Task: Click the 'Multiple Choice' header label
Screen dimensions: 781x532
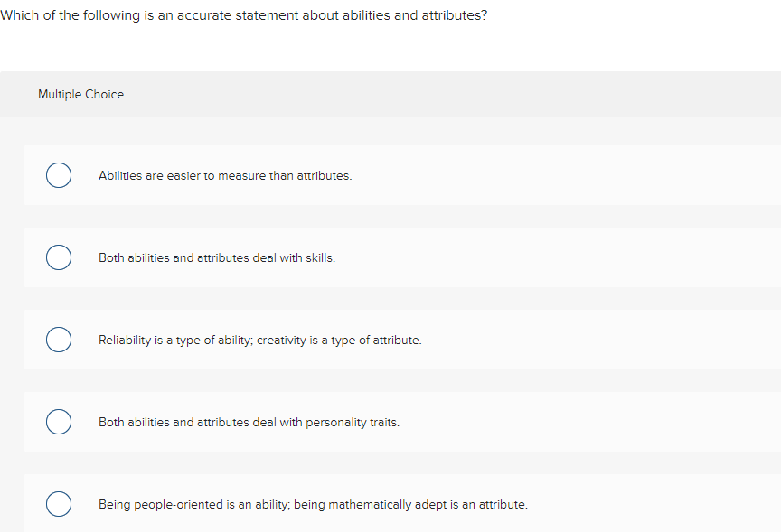Action: [x=80, y=94]
